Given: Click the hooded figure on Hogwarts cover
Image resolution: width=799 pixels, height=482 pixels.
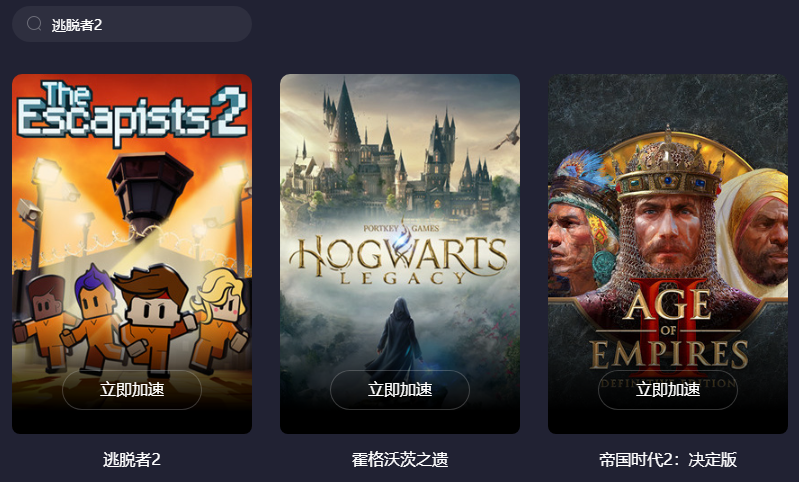Looking at the screenshot, I should [x=398, y=335].
